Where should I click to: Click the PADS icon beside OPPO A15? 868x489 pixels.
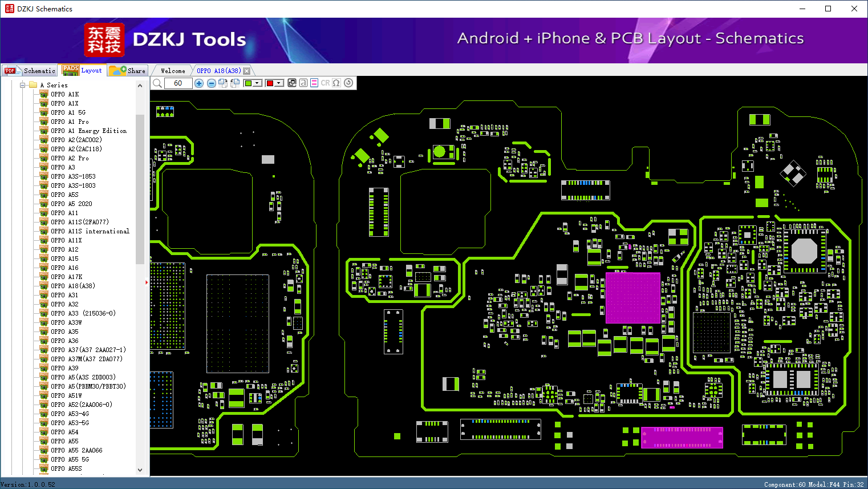[x=44, y=258]
